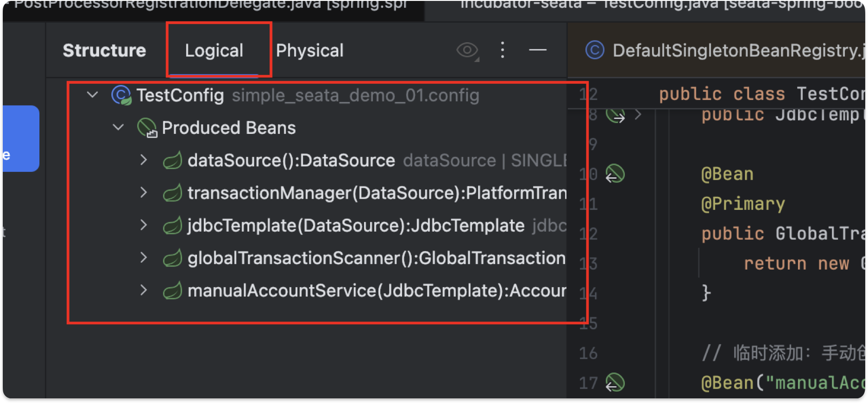Click the manualAccountService bean leaf icon
The height and width of the screenshot is (403, 868).
point(172,291)
